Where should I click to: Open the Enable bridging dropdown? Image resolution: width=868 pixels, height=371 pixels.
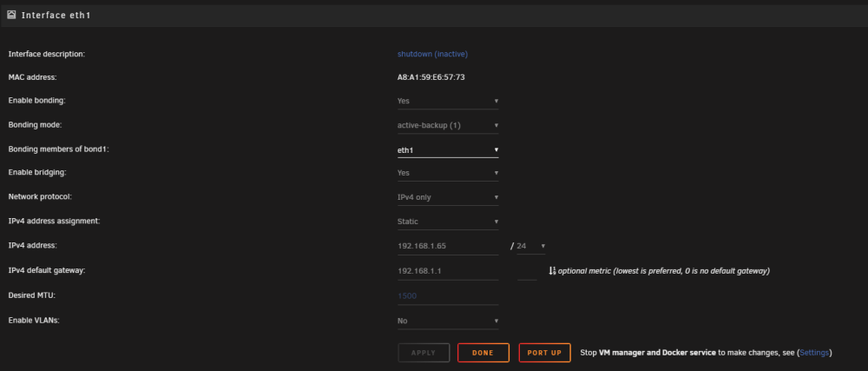tap(448, 173)
